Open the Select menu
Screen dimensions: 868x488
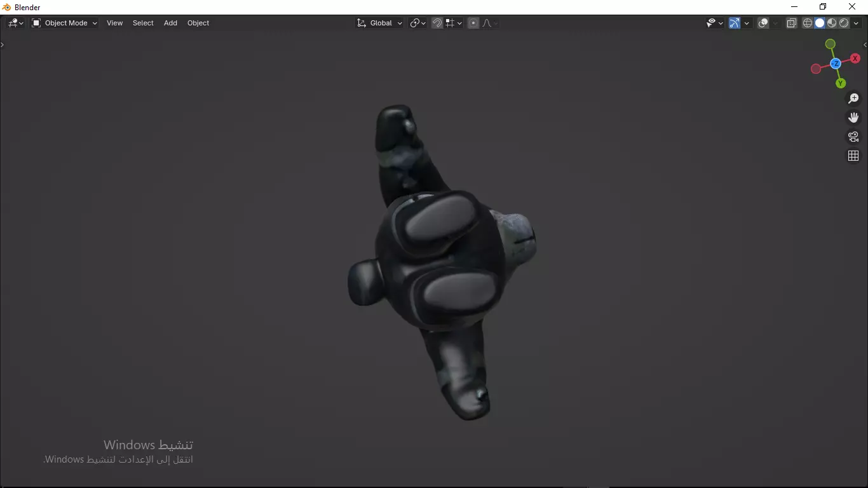pos(143,23)
